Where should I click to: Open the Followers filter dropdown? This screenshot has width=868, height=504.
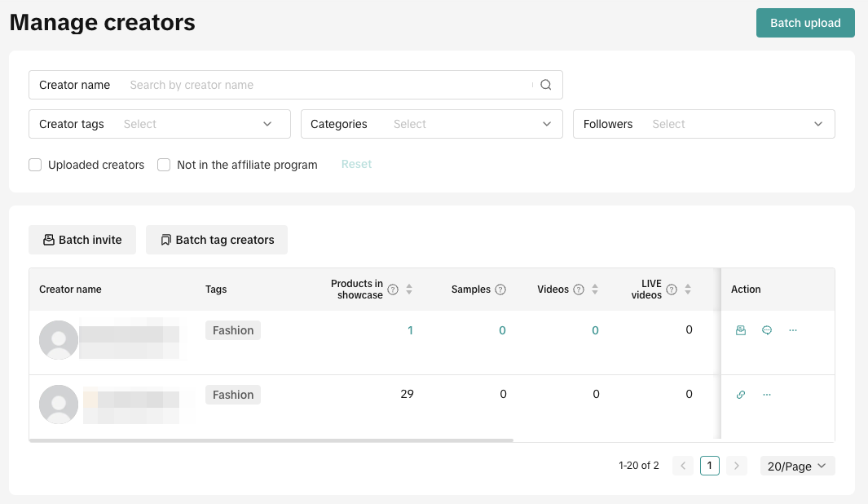[x=704, y=124]
